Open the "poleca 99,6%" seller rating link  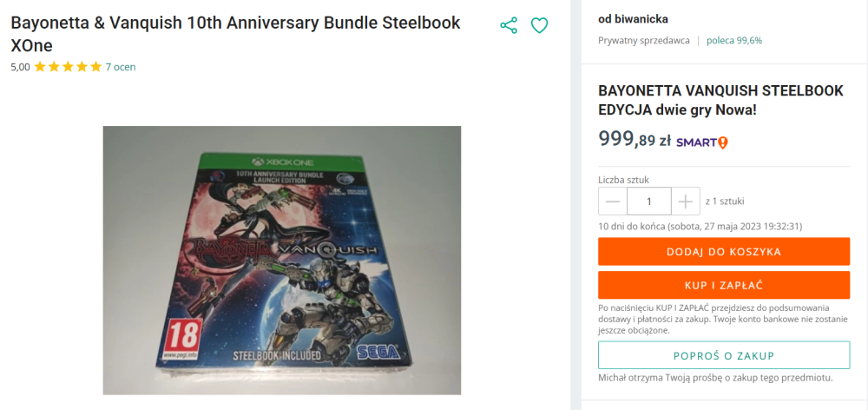pyautogui.click(x=734, y=40)
